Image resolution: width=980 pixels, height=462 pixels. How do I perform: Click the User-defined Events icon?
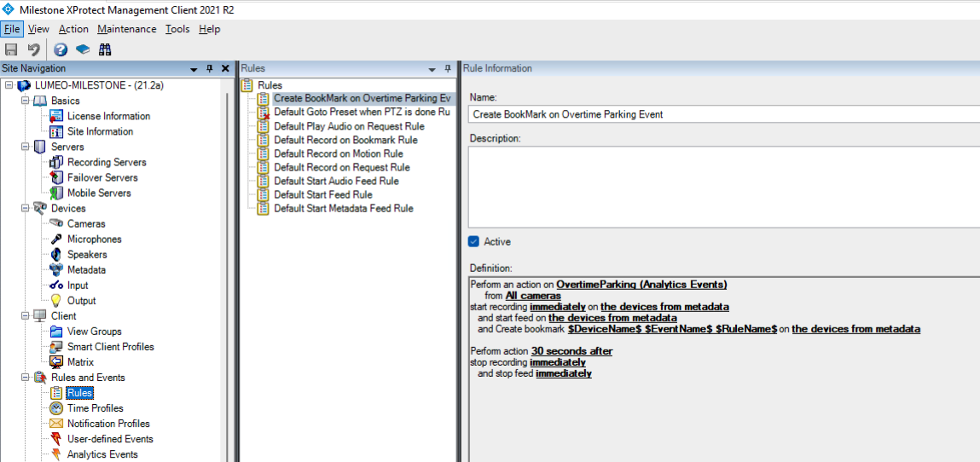(57, 439)
